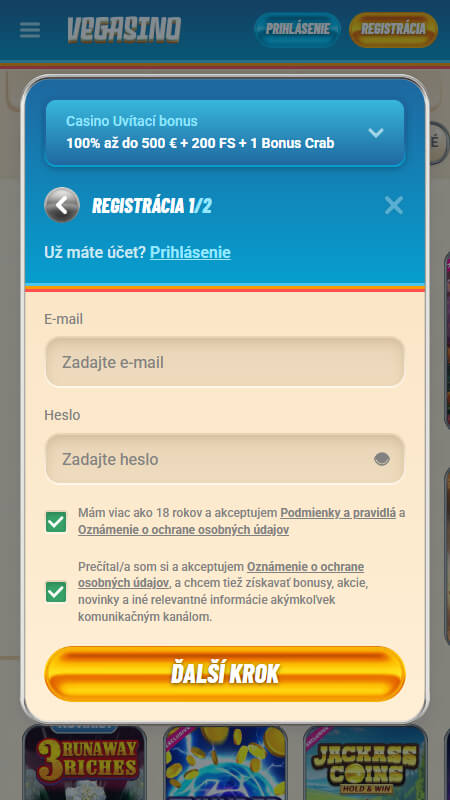Open the Jackass Coins Hold & Win thumbnail
450x800 pixels.
[x=365, y=762]
